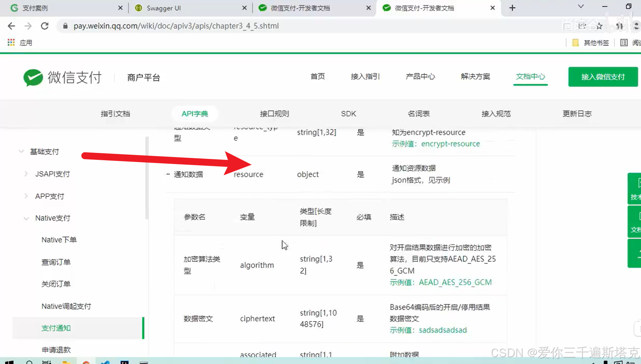Viewport: 641px width, 364px height.
Task: Switch to the Swagger UI tab
Action: tap(190, 8)
